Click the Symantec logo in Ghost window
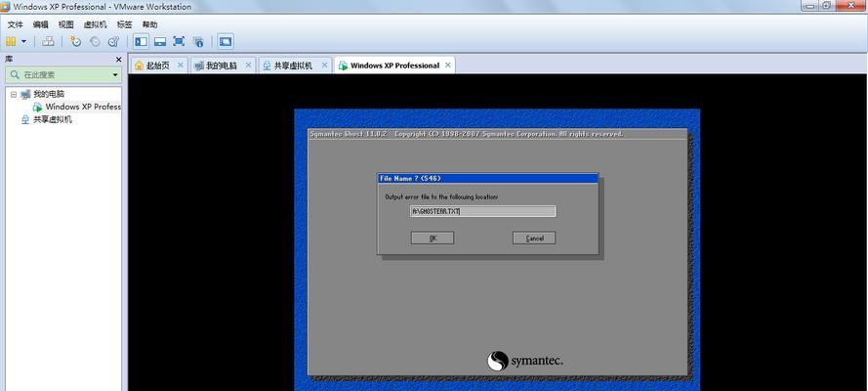The image size is (868, 391). point(524,362)
